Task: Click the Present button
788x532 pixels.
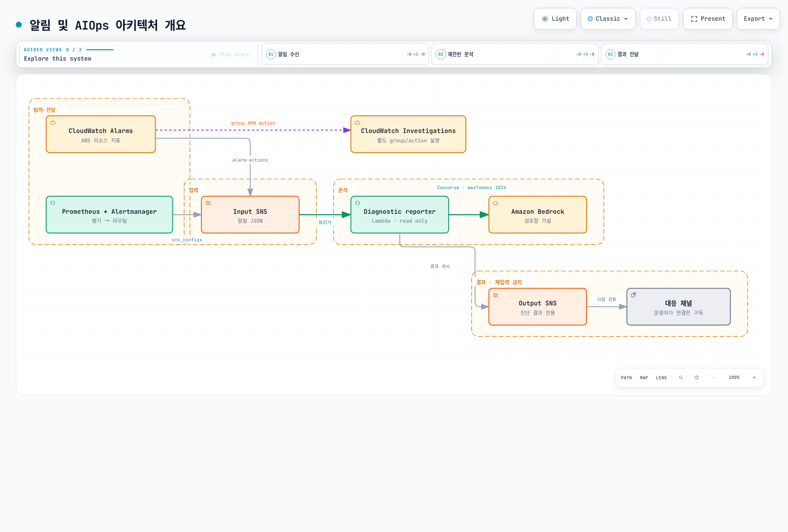Action: pyautogui.click(x=708, y=19)
